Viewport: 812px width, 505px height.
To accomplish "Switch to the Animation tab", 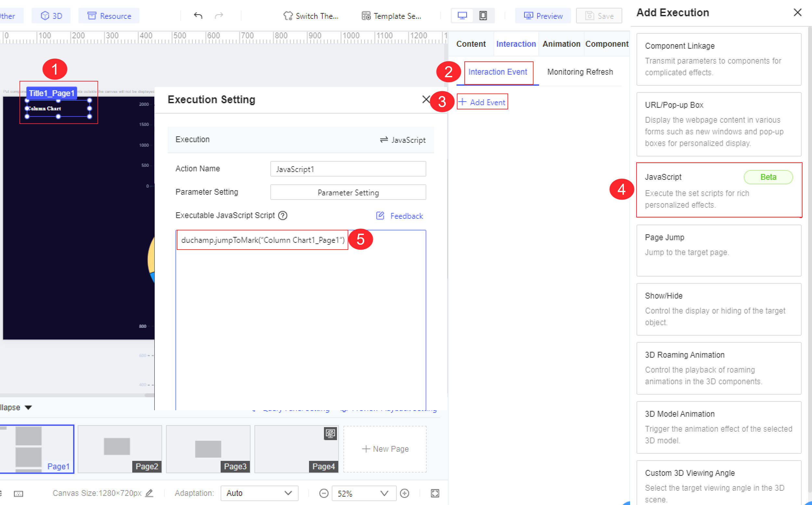I will point(561,44).
